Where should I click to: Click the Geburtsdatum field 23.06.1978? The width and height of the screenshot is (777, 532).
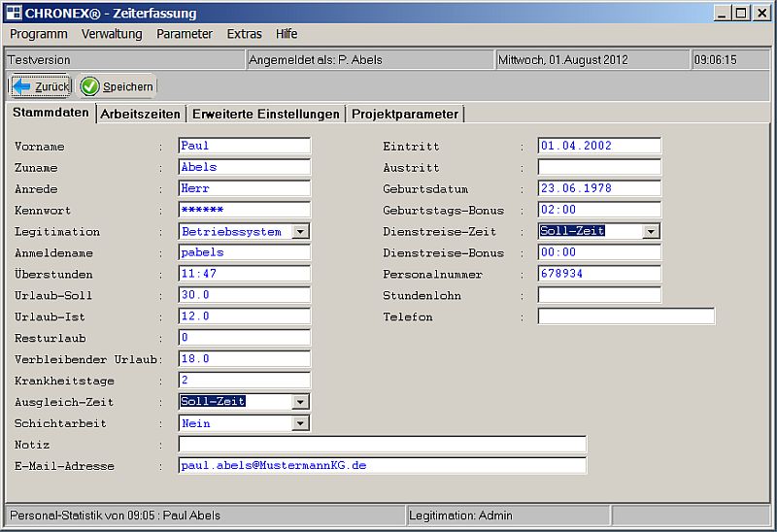[x=599, y=188]
